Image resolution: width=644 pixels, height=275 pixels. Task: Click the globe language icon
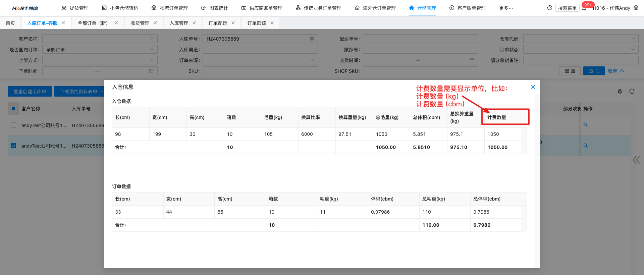636,8
